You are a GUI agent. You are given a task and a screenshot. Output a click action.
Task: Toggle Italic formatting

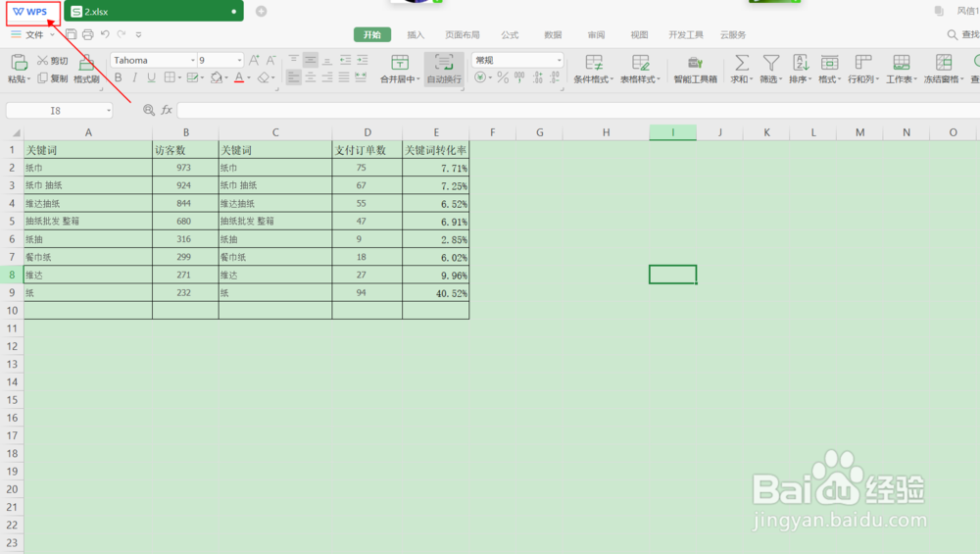(x=134, y=77)
